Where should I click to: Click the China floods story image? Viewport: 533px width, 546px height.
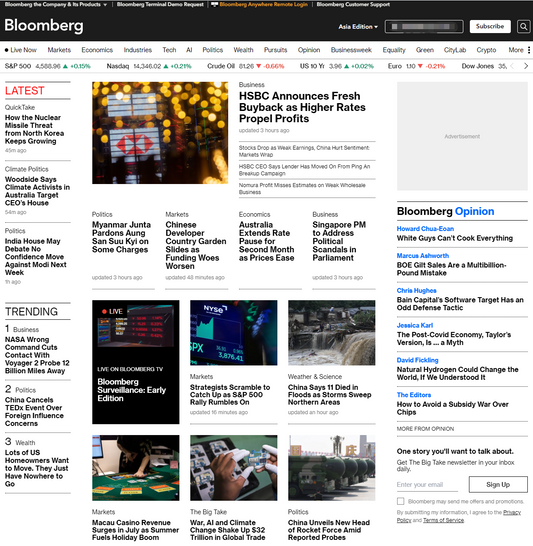coord(331,333)
